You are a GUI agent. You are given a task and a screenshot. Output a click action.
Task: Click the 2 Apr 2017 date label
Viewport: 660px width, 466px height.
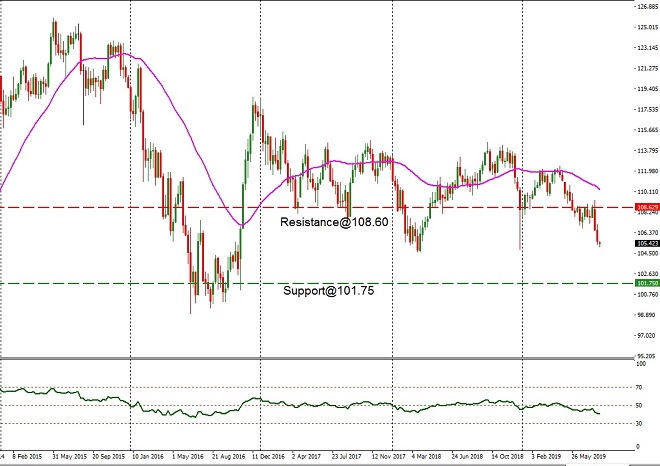coord(306,456)
